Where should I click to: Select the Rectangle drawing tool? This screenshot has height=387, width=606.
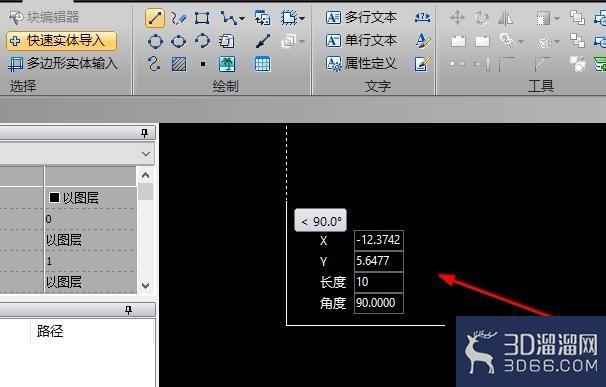(x=202, y=18)
